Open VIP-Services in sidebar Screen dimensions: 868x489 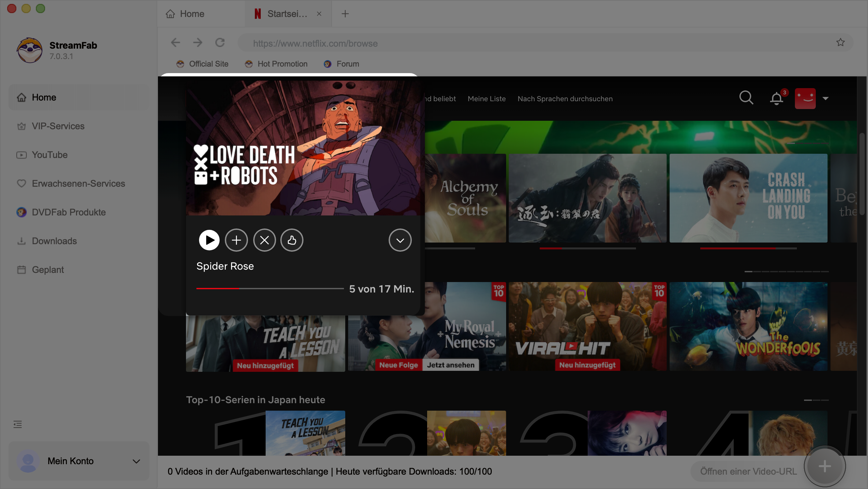(79, 126)
